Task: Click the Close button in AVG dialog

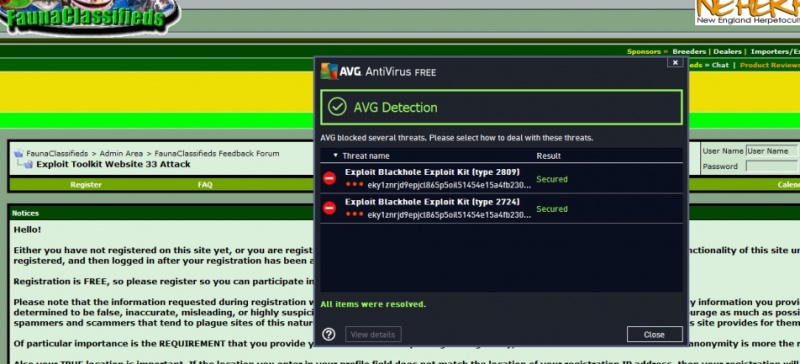Action: coord(655,334)
